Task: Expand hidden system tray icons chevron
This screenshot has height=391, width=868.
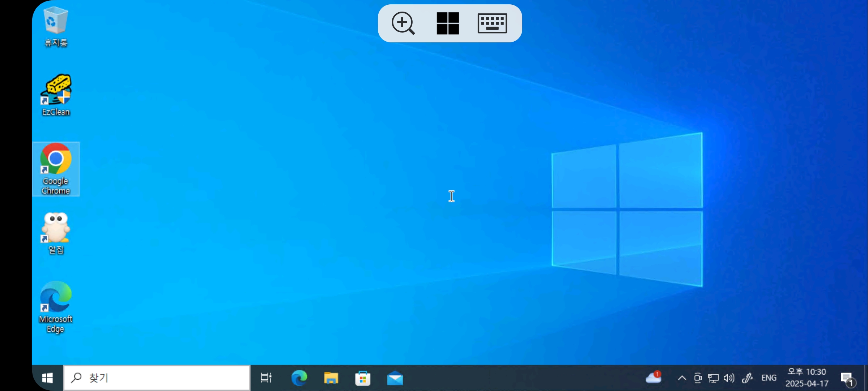Action: point(682,378)
